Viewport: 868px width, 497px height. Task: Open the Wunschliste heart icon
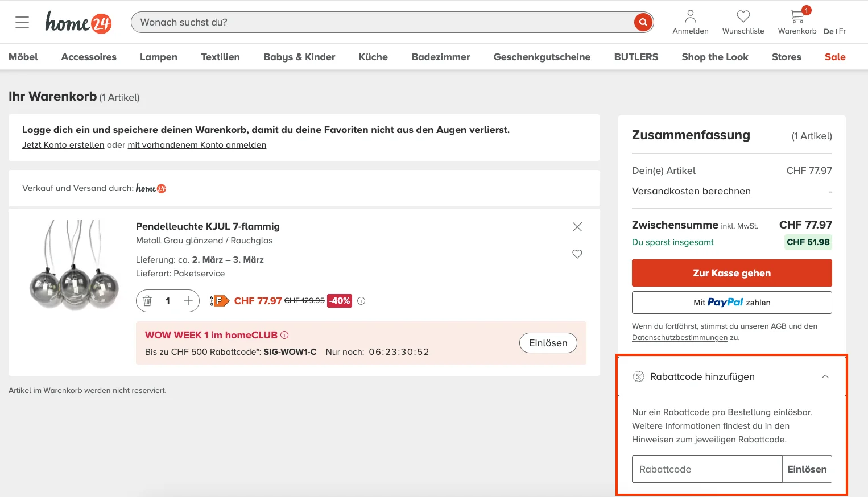pyautogui.click(x=743, y=17)
